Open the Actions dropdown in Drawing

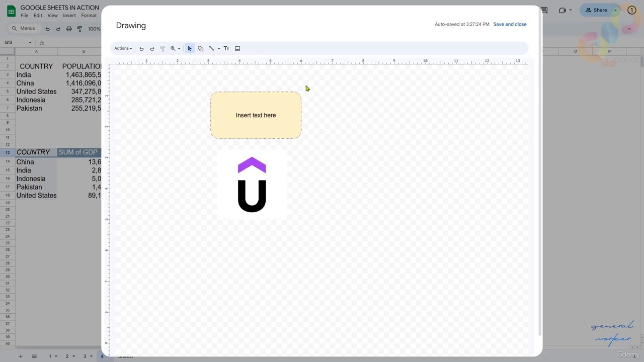123,49
